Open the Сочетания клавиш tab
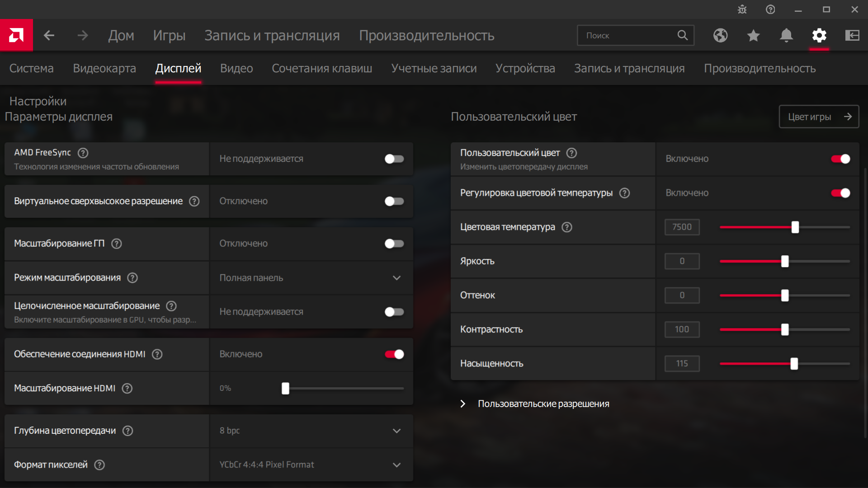Viewport: 868px width, 488px height. coord(322,68)
